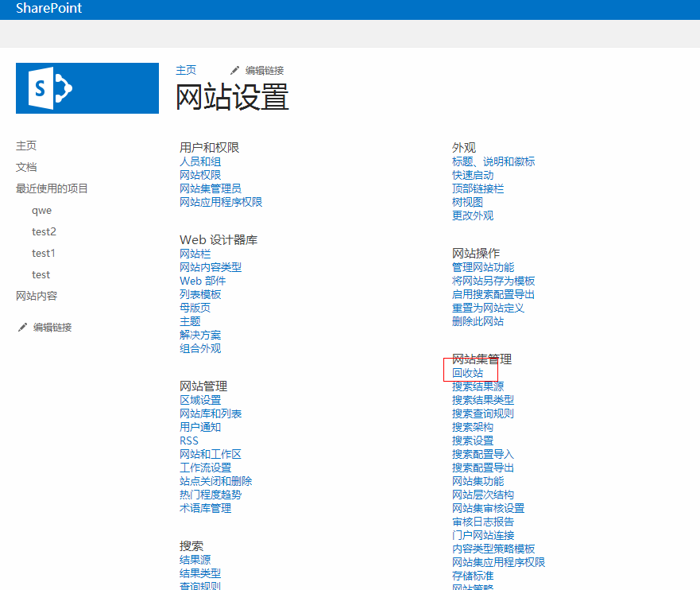
Task: Open 树视图 link
Action: point(467,202)
